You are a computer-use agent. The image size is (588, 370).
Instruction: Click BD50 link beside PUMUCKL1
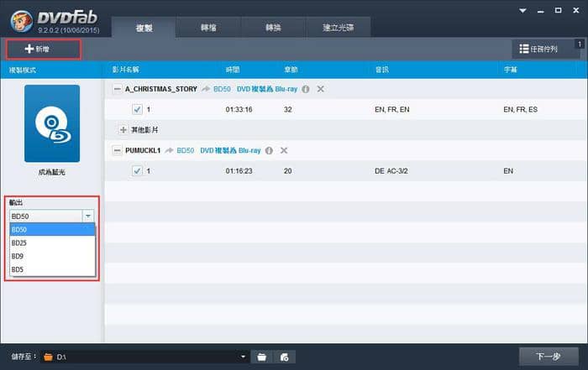[186, 150]
